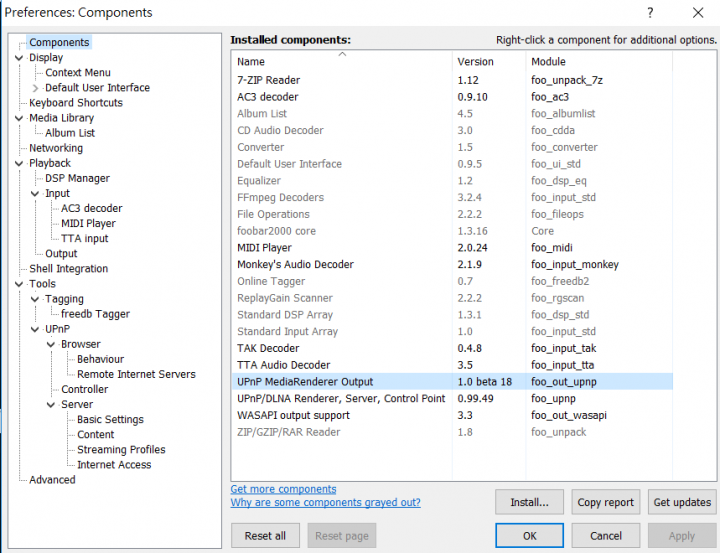
Task: Click the Get updates button
Action: point(682,502)
